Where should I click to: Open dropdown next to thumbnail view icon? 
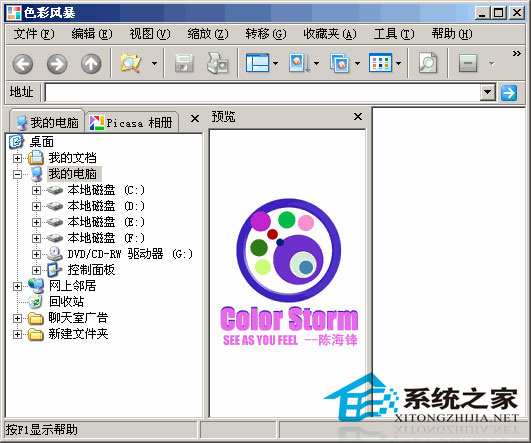click(x=399, y=63)
